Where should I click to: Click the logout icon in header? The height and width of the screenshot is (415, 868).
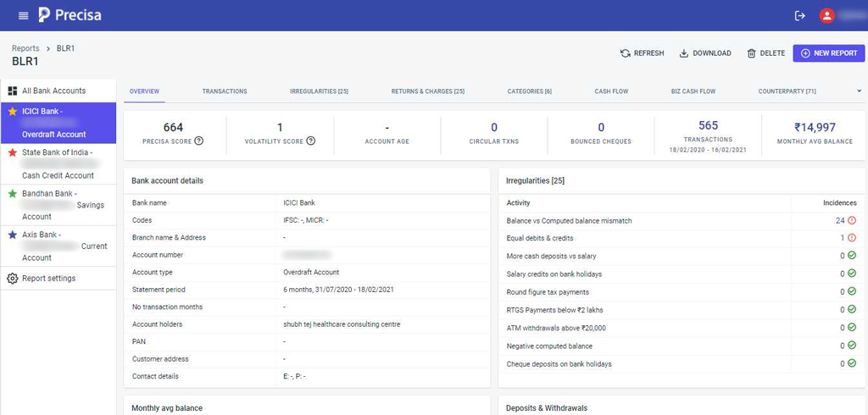tap(799, 15)
